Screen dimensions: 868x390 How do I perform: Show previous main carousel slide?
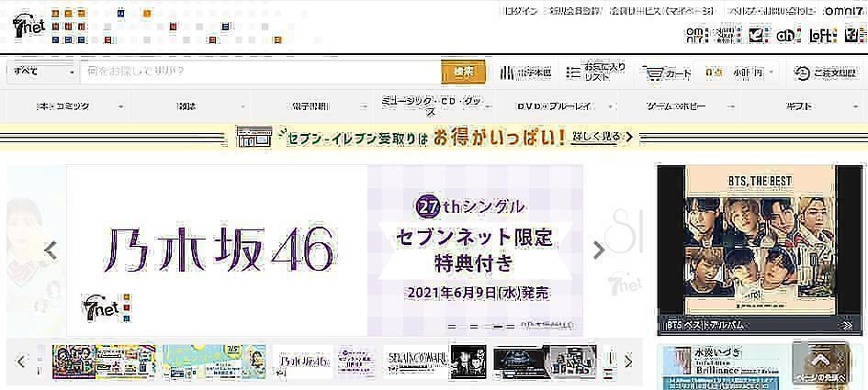51,251
